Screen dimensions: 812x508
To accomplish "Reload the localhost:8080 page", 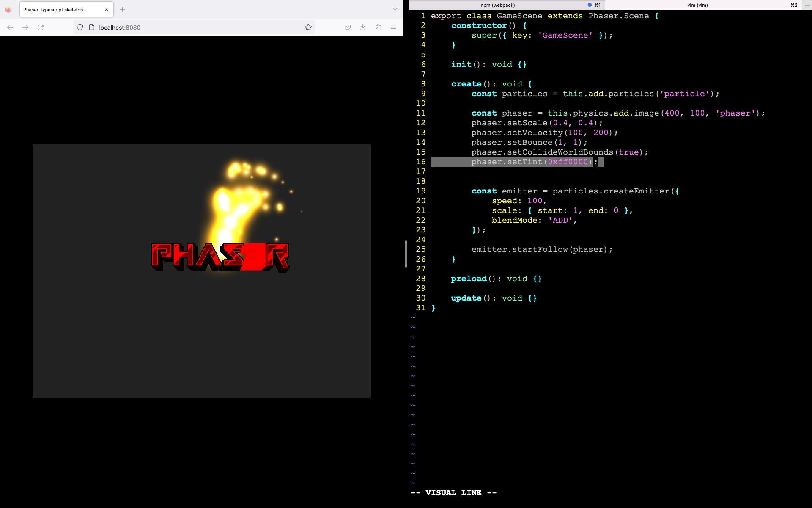I will tap(41, 27).
